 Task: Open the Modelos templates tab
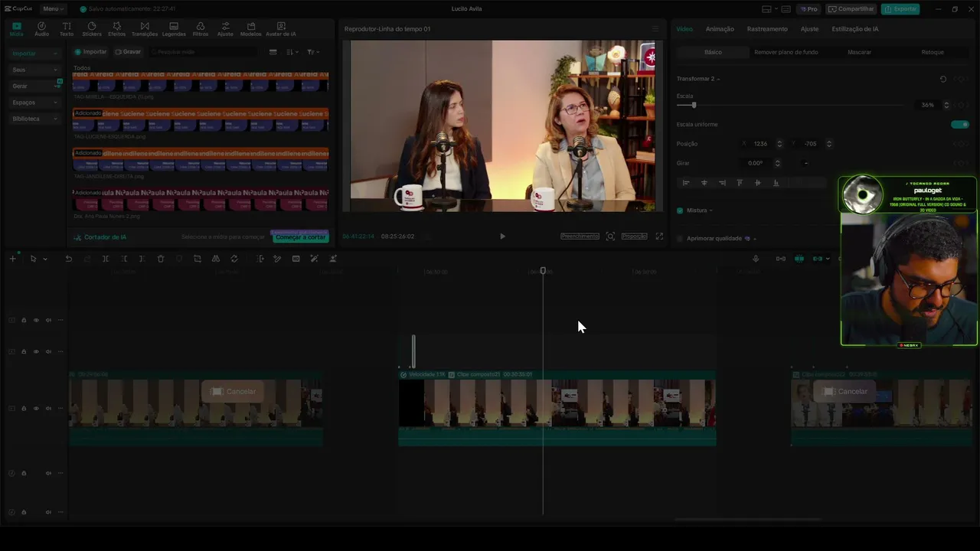click(x=251, y=29)
